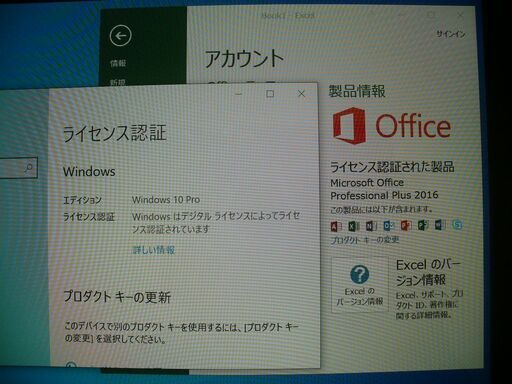
Task: Click the PowerPoint app icon
Action: pyautogui.click(x=406, y=226)
